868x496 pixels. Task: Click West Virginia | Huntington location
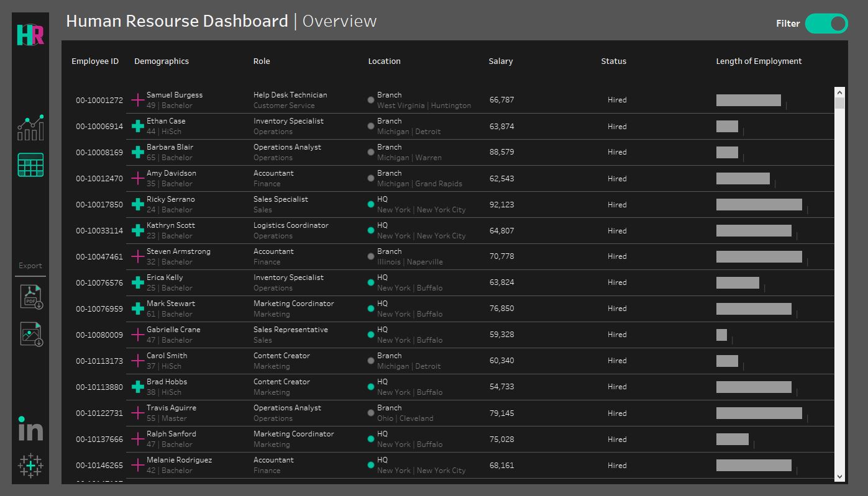click(424, 106)
